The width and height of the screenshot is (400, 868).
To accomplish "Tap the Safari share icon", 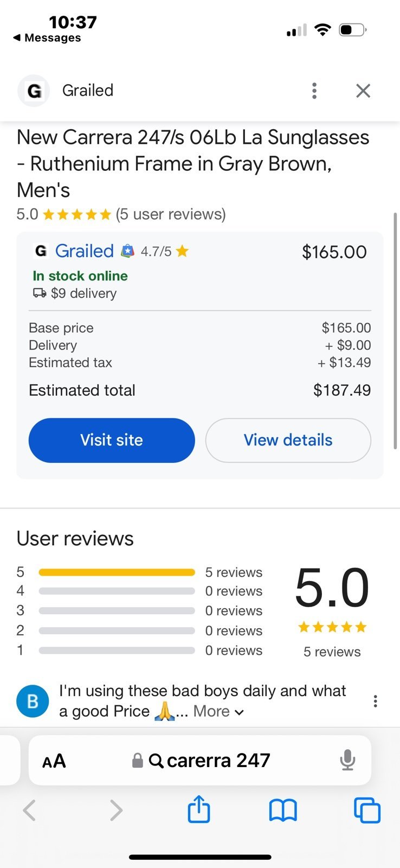I will pos(199,809).
